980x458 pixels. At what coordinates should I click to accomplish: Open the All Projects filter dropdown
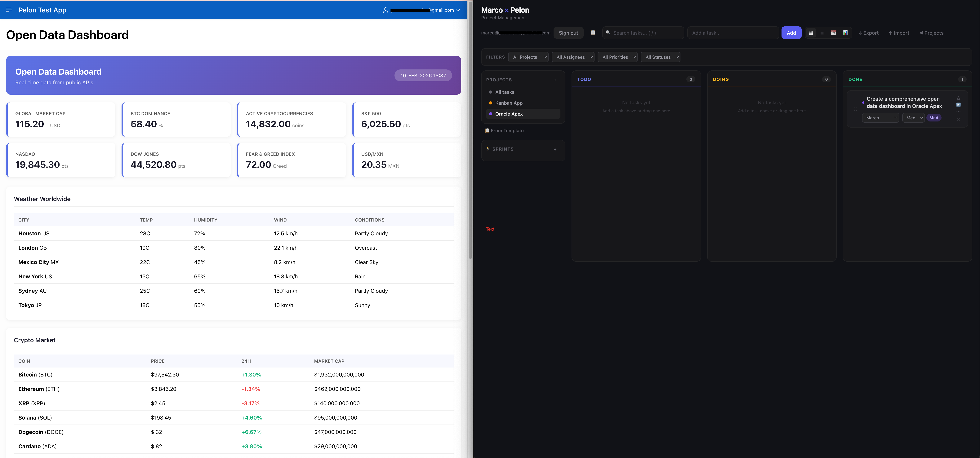pyautogui.click(x=528, y=57)
